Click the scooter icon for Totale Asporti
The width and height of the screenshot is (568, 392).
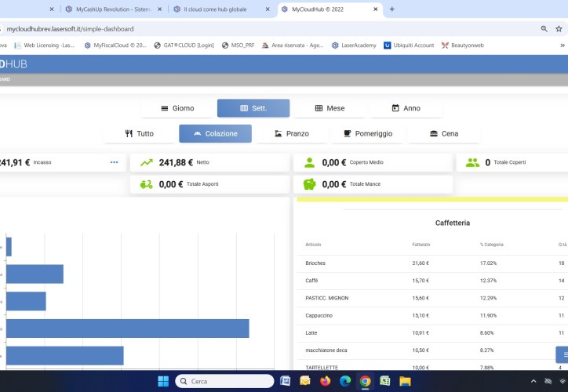(x=146, y=184)
